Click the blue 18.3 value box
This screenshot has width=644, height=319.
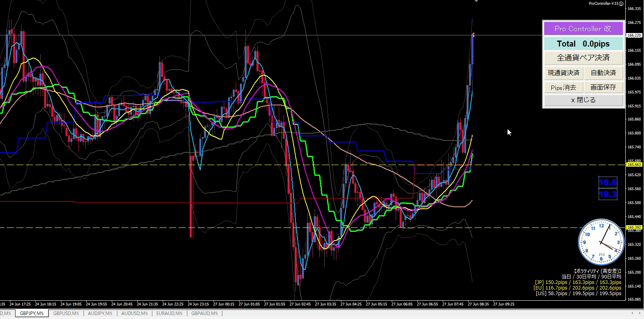[x=608, y=194]
